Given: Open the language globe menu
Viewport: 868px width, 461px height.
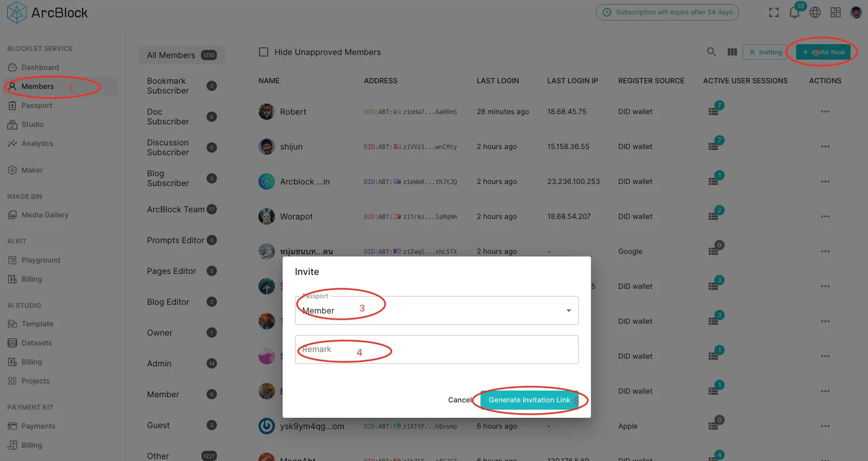Looking at the screenshot, I should point(815,12).
